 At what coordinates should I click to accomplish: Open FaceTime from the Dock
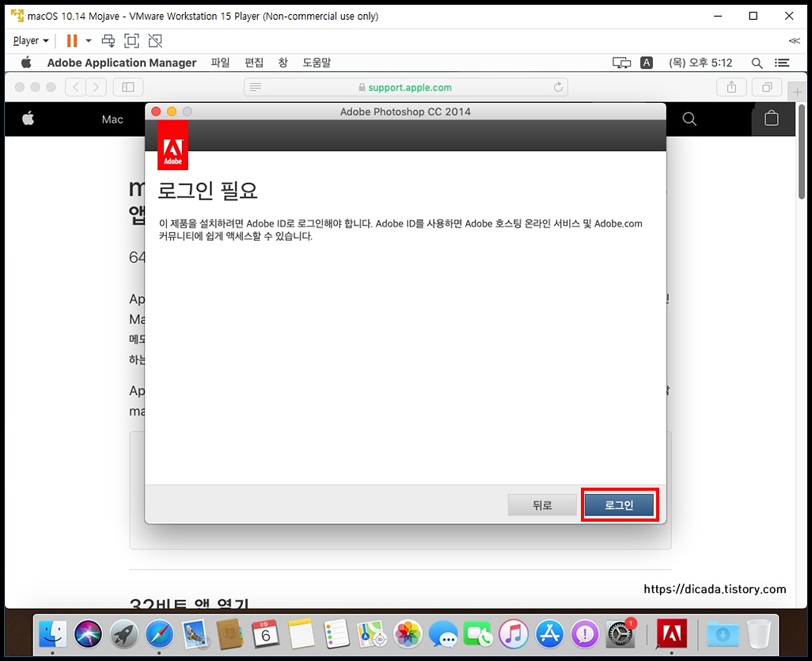(479, 633)
